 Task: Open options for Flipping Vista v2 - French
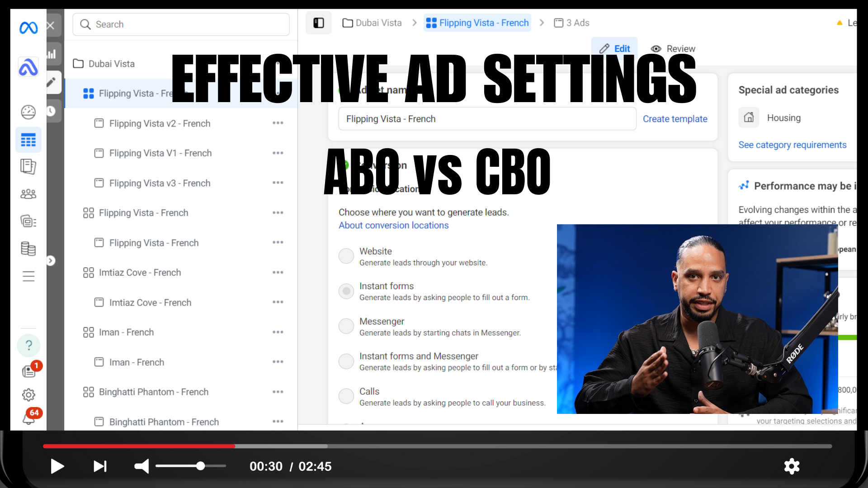coord(278,123)
